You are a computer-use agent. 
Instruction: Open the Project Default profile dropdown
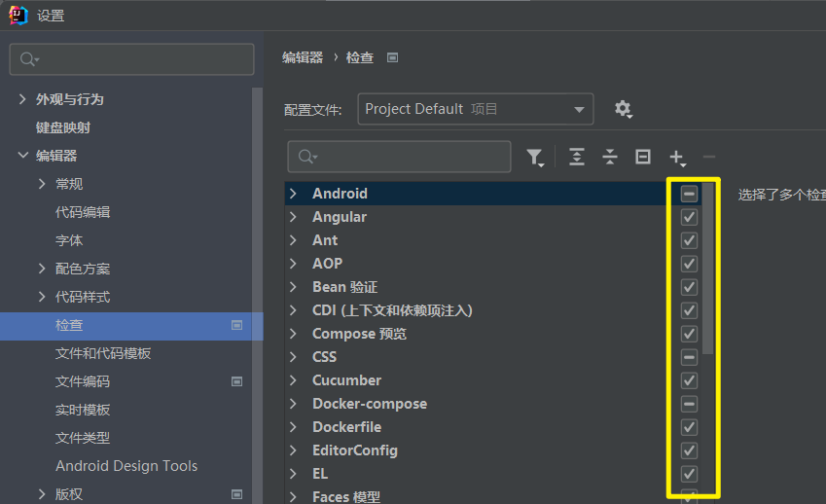(x=475, y=109)
